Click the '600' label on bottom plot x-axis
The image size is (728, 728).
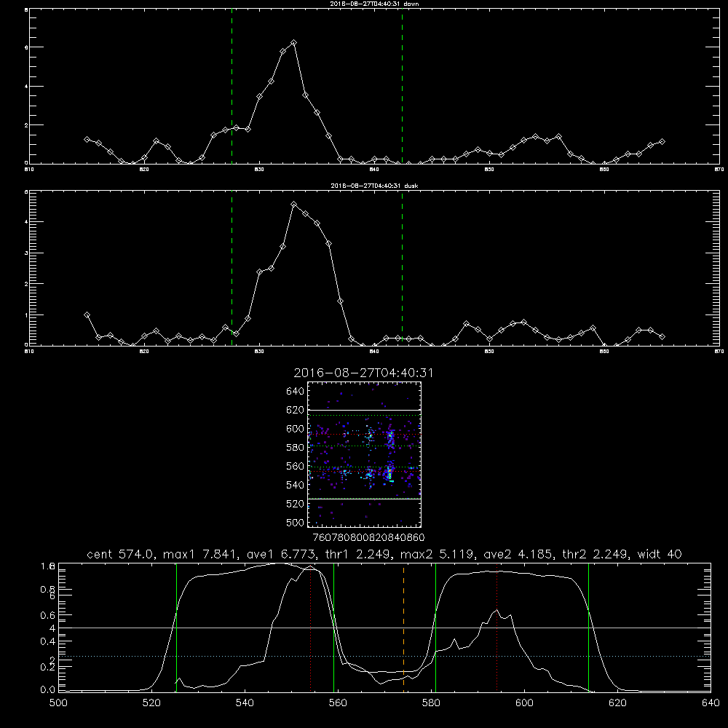524,703
